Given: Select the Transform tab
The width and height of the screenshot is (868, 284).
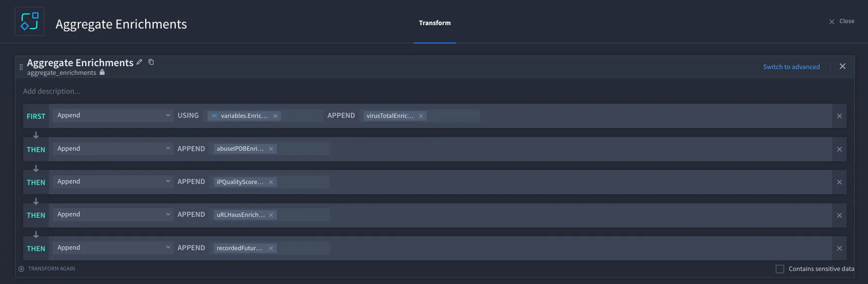Looking at the screenshot, I should pos(435,23).
